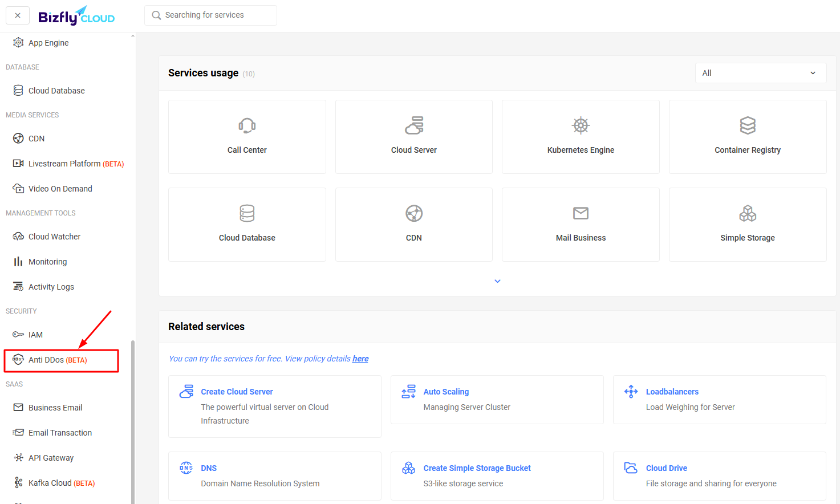The image size is (840, 504).
Task: Click the DNS globe icon
Action: [x=186, y=468]
